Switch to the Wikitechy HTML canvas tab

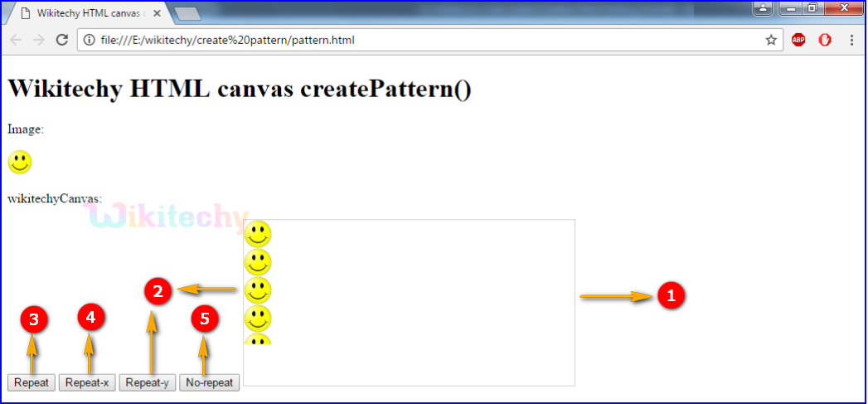click(83, 13)
